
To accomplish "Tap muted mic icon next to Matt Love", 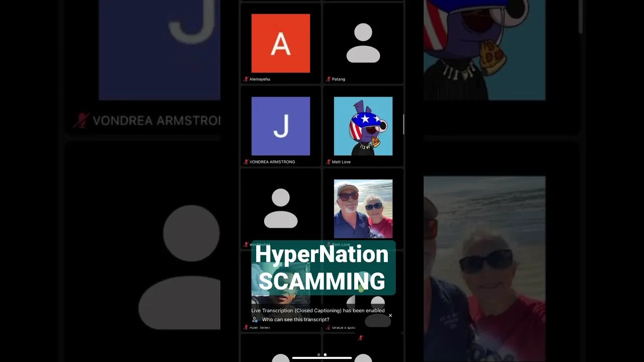I will pyautogui.click(x=329, y=162).
